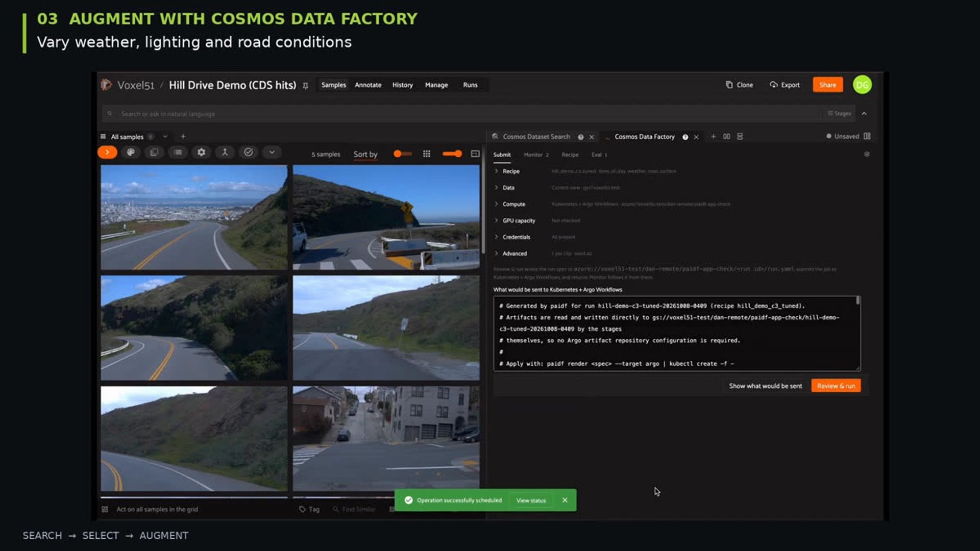Open the Runs tab
This screenshot has width=980, height=551.
point(470,85)
